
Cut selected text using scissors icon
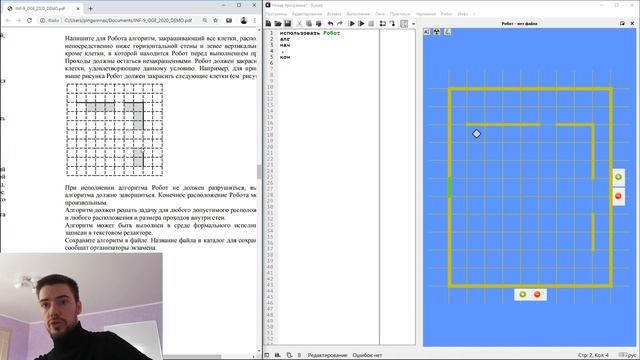[299, 24]
